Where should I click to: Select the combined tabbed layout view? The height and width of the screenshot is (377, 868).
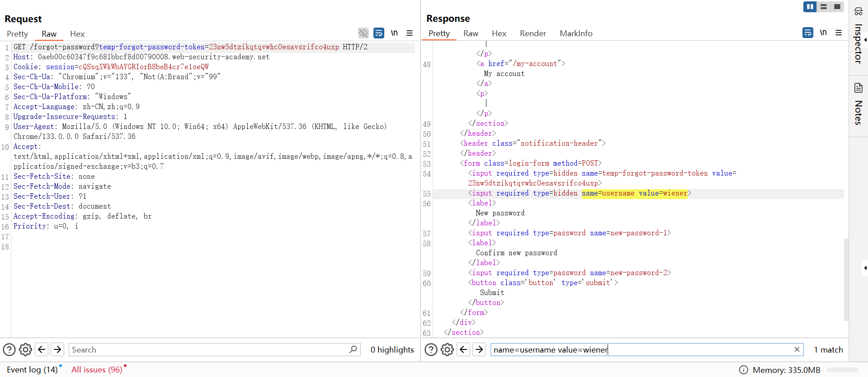[837, 7]
